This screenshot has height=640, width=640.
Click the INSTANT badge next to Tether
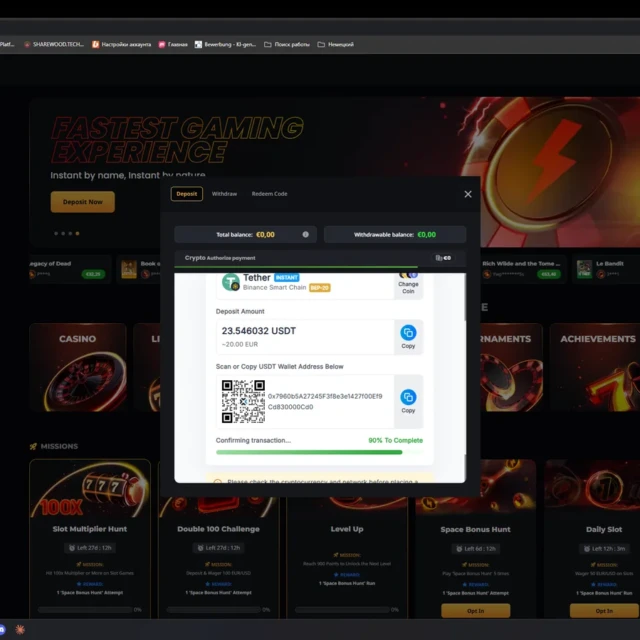[x=287, y=278]
